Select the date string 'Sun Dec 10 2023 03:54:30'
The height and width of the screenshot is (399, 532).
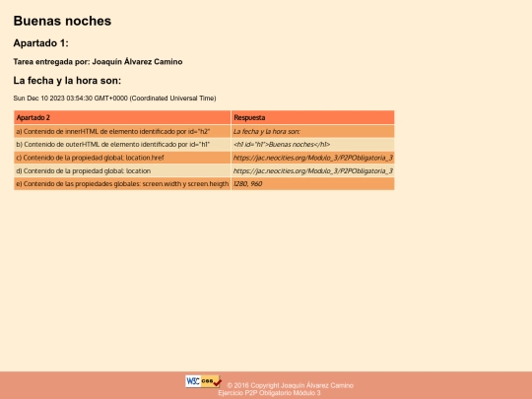(53, 99)
